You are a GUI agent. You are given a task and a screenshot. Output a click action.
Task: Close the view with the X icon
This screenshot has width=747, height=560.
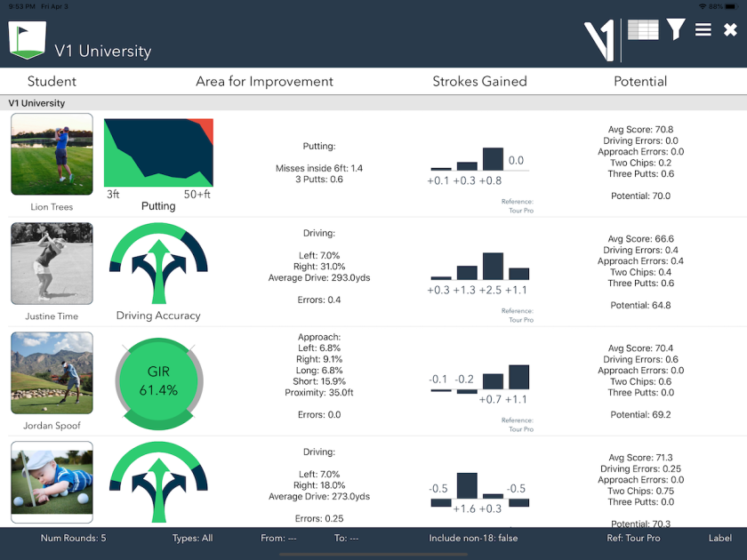tap(730, 30)
